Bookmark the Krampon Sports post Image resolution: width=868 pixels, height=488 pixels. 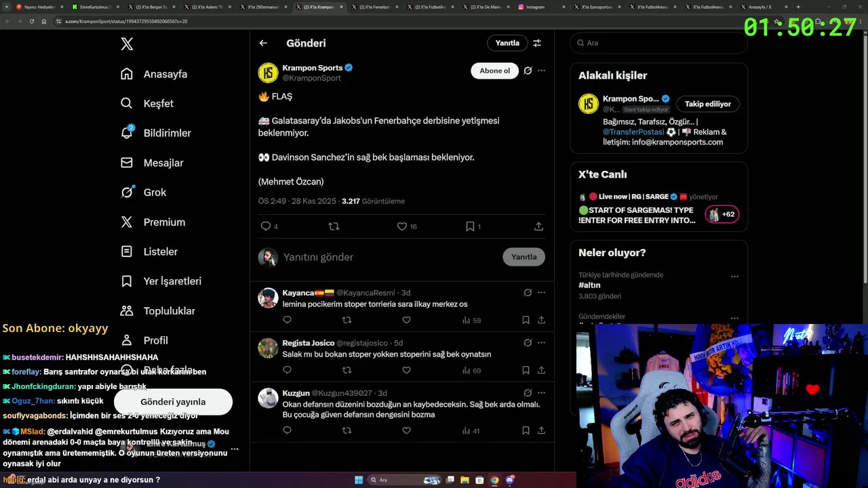470,226
